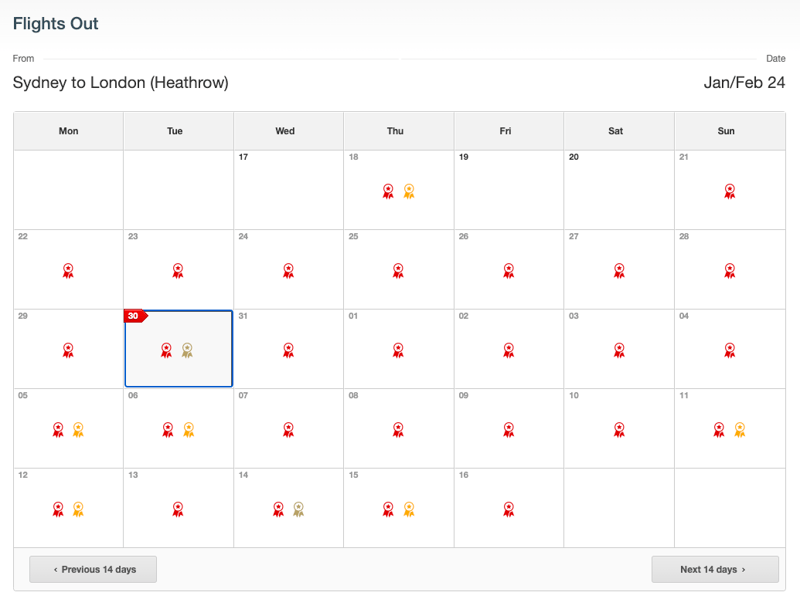Select red ribbon on Sunday 21
This screenshot has height=599, width=800.
(x=730, y=191)
